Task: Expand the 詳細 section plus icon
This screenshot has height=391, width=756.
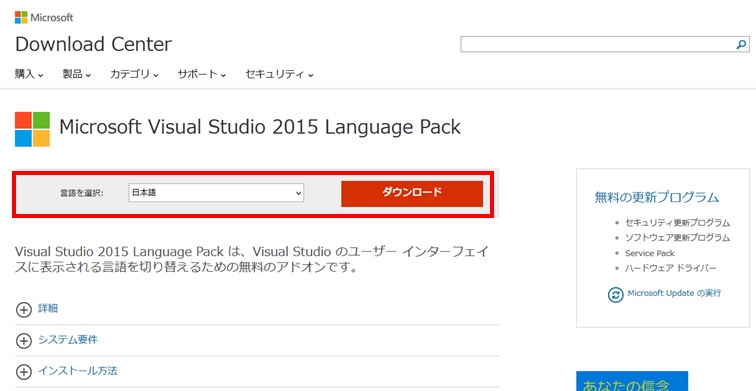Action: (24, 310)
